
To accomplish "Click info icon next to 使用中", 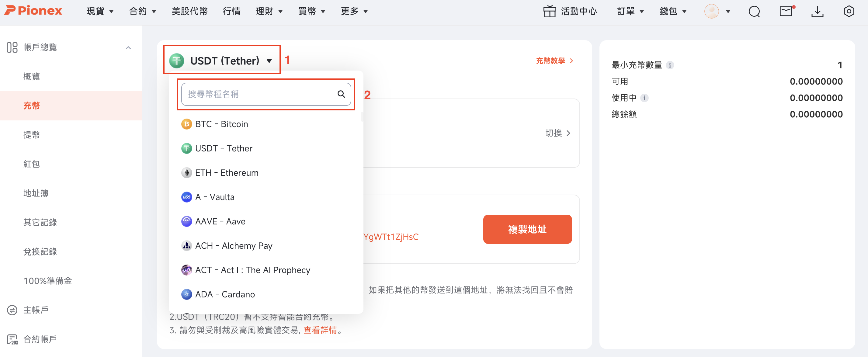I will coord(644,98).
